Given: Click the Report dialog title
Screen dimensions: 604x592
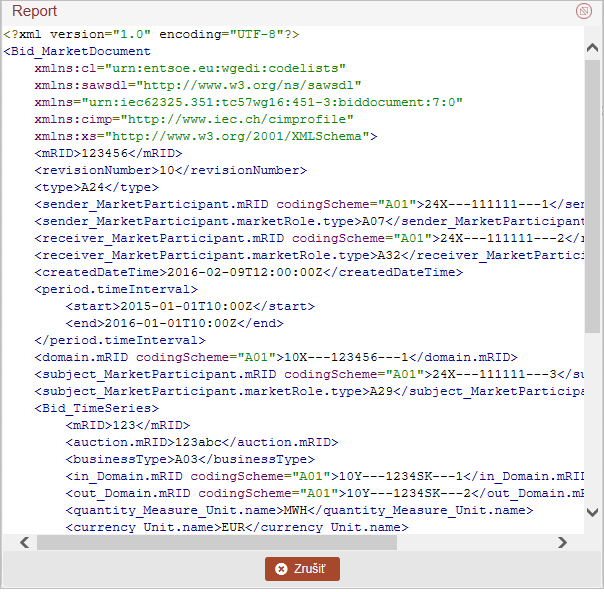Looking at the screenshot, I should 34,11.
